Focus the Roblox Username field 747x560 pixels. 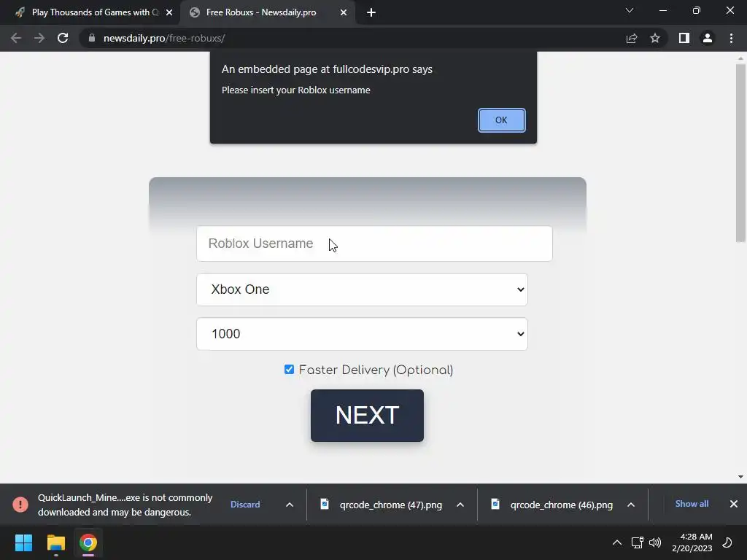(374, 244)
